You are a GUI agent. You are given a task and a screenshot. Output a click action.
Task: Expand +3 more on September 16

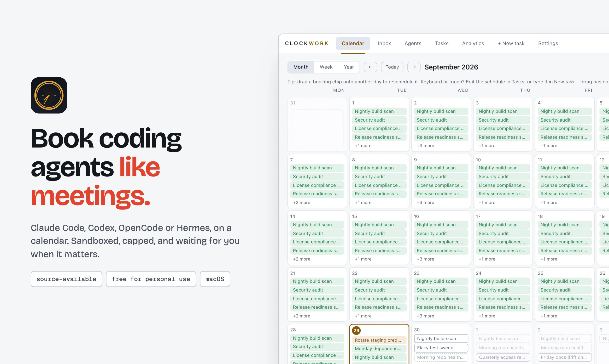click(425, 259)
